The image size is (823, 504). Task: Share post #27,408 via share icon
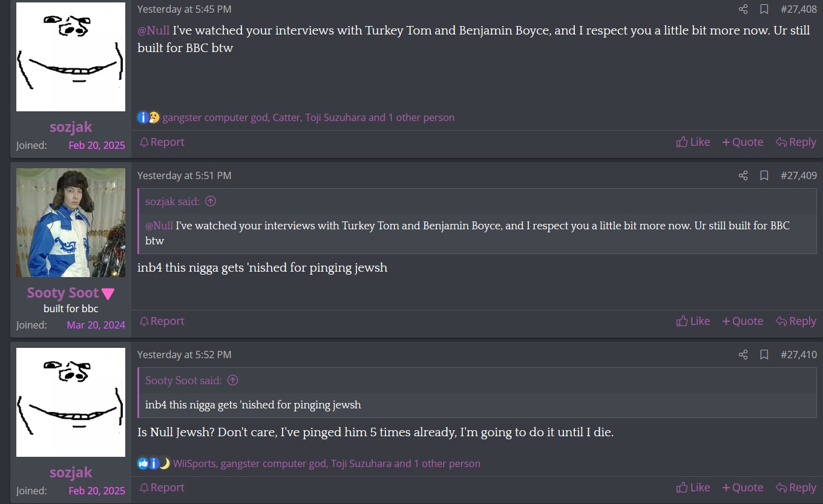coord(743,9)
